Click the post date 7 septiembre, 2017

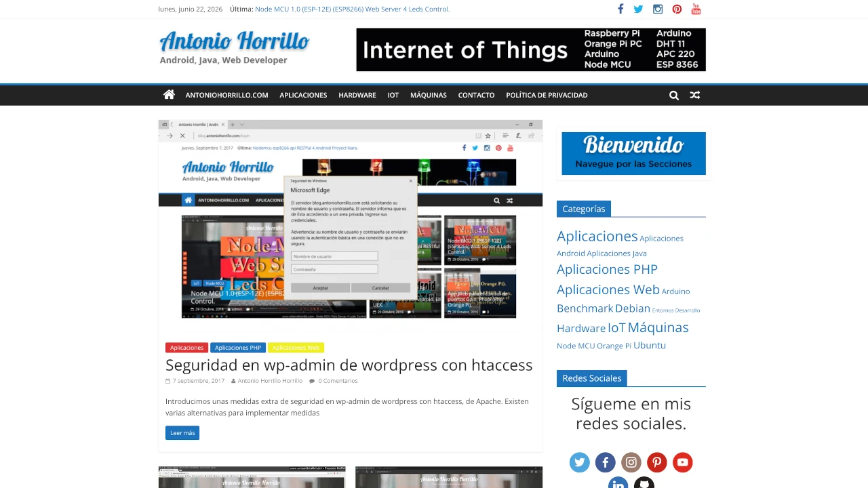click(x=199, y=381)
